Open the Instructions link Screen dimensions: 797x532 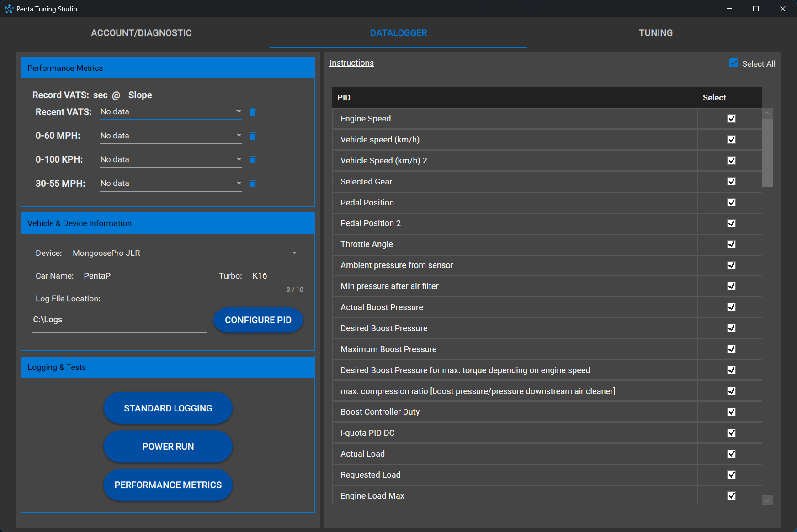tap(351, 63)
